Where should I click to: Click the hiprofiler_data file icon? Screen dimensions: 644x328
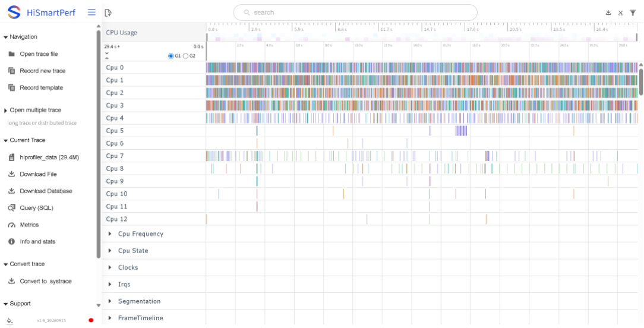[11, 157]
